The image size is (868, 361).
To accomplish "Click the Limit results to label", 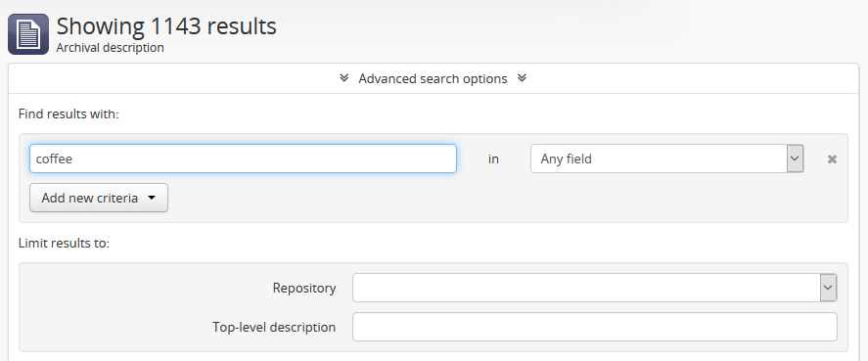I will tap(64, 243).
